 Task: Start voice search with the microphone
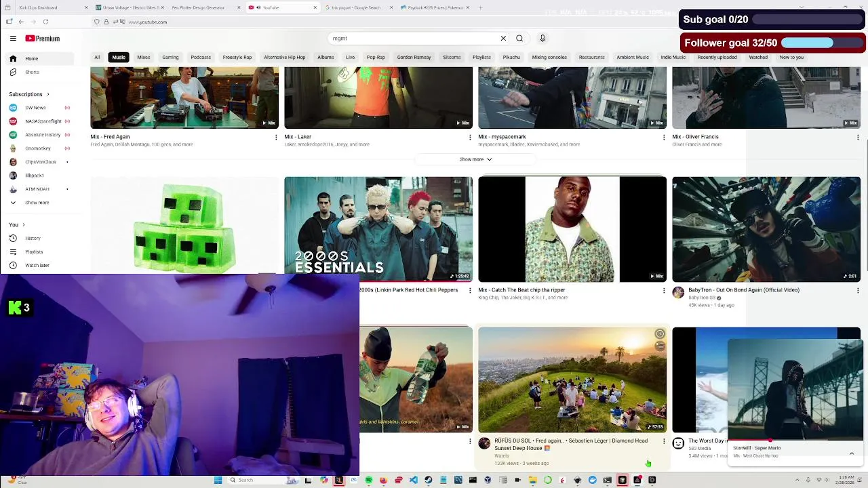pos(542,39)
